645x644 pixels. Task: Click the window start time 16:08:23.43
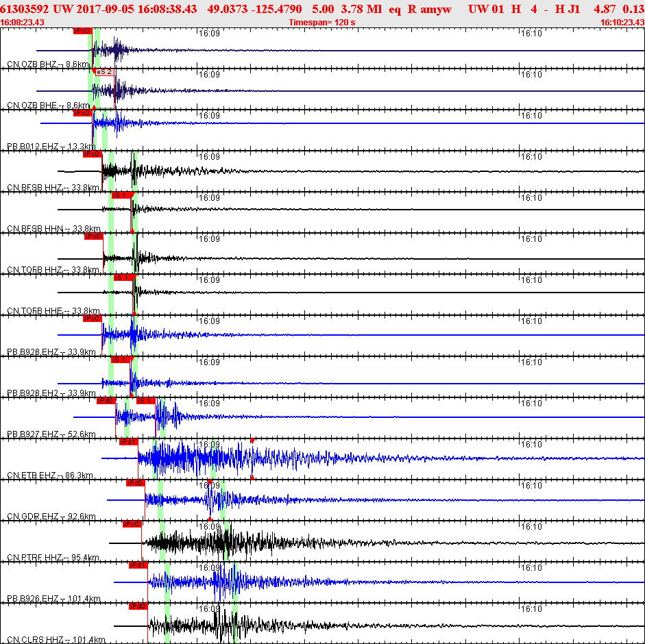coord(22,23)
